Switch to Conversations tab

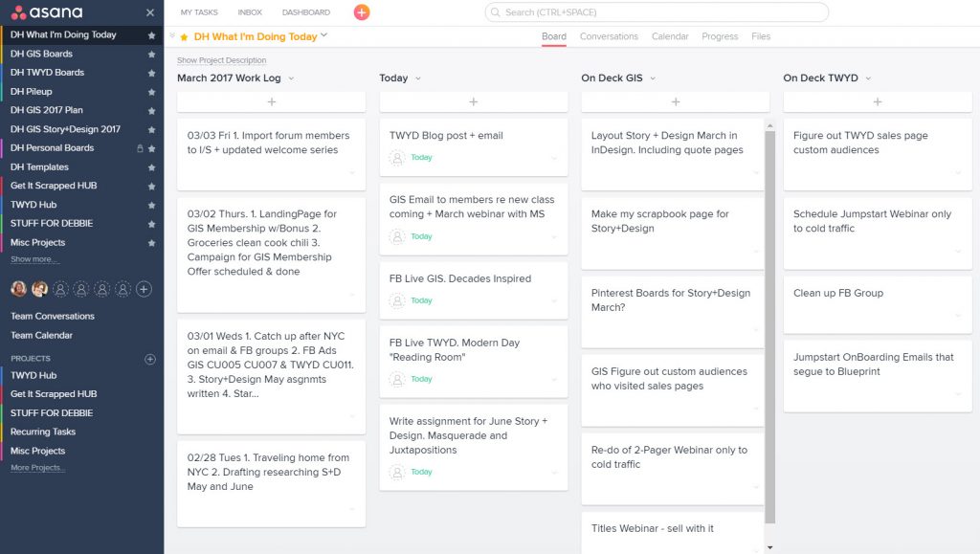pos(609,37)
